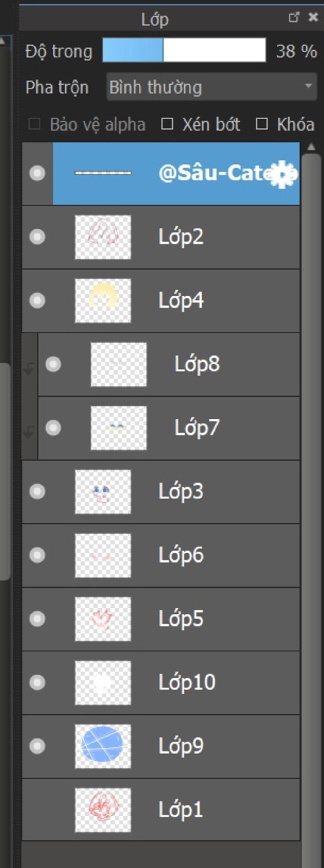Viewport: 324px width, 868px height.
Task: Hide layer Lớp2 using its visibility dot
Action: (x=37, y=237)
